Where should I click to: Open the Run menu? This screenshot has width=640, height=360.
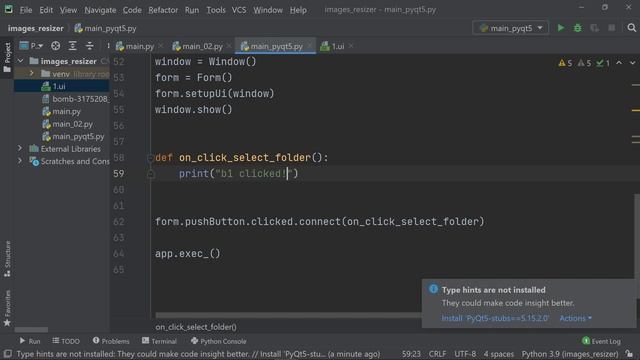191,10
